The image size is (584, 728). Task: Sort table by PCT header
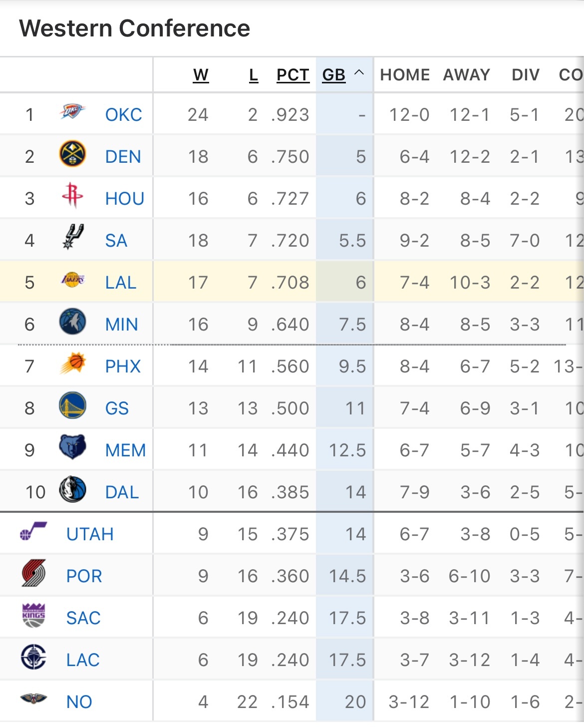tap(293, 75)
